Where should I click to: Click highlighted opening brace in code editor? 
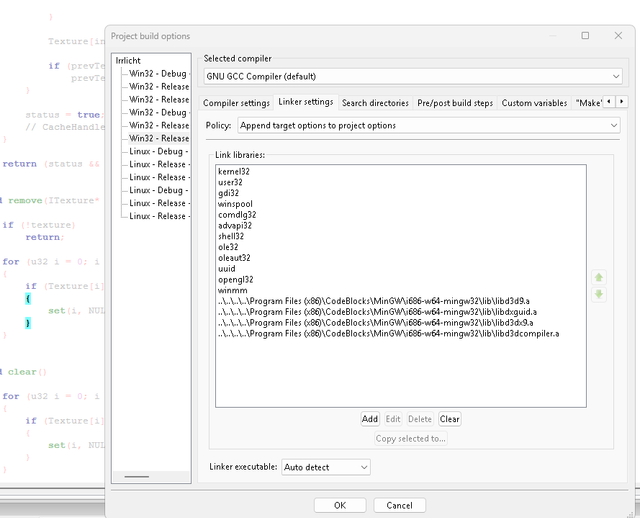pos(28,299)
